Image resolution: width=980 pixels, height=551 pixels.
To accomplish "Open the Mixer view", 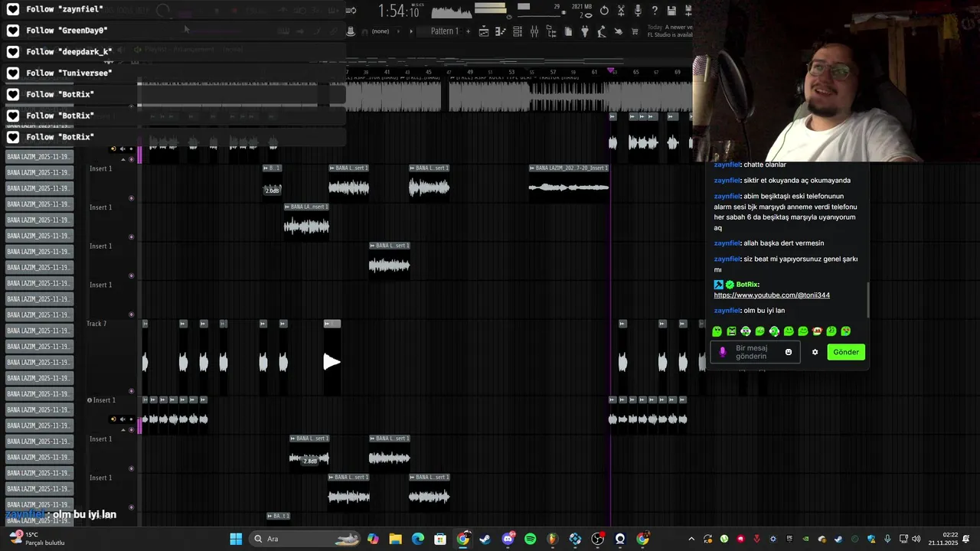I will point(534,31).
